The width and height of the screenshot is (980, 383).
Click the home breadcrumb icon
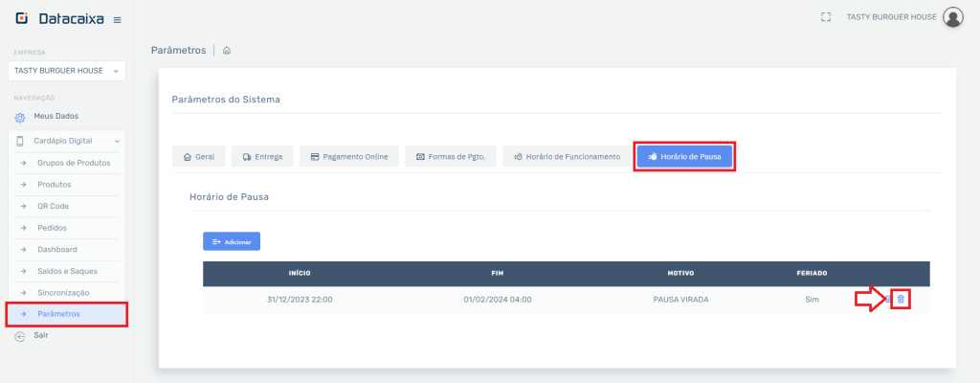pos(227,51)
